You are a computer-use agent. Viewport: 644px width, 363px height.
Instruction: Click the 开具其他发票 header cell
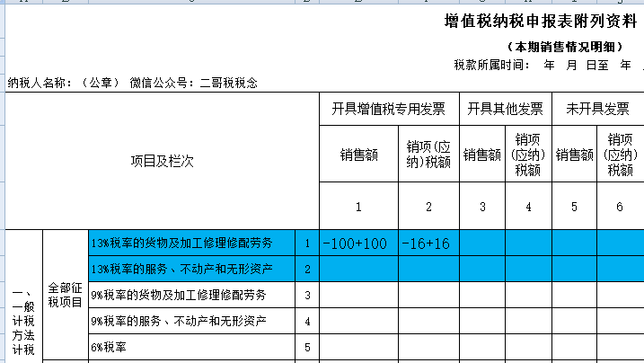pyautogui.click(x=505, y=110)
